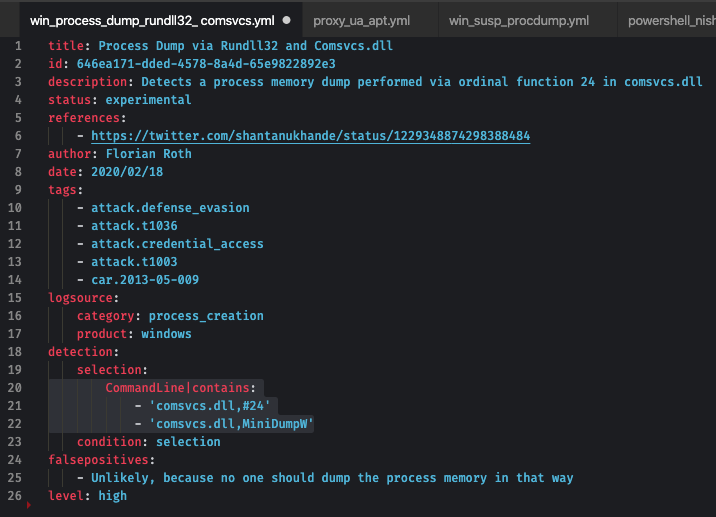This screenshot has width=716, height=517.
Task: Click the string 'comsvcs.dll,#24'
Action: tap(210, 406)
